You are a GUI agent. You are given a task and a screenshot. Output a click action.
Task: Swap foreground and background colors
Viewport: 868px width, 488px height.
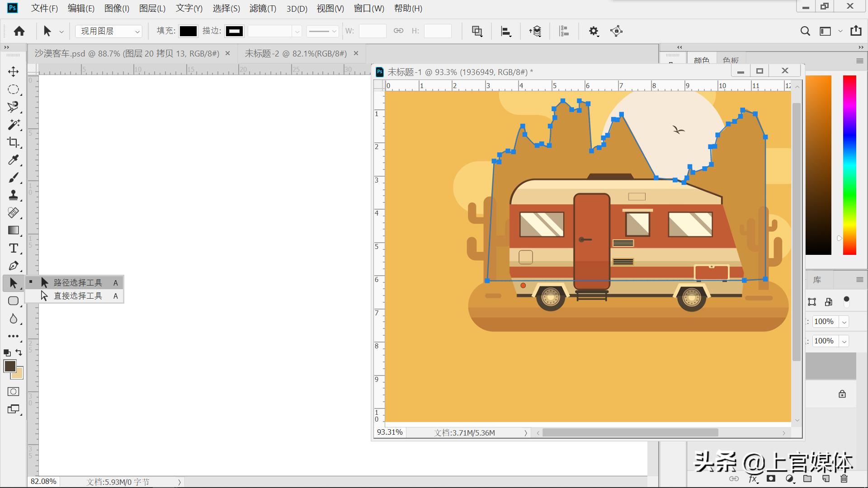pos(19,352)
